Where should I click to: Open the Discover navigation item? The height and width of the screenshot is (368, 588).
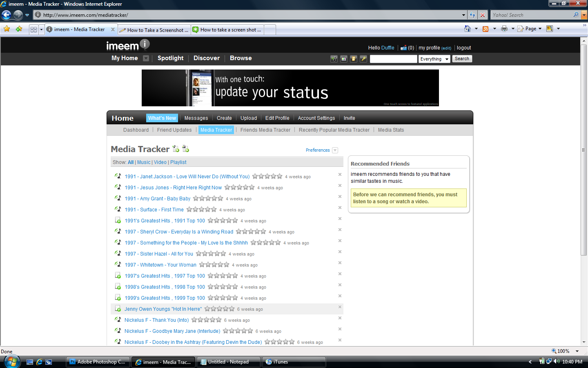point(207,58)
